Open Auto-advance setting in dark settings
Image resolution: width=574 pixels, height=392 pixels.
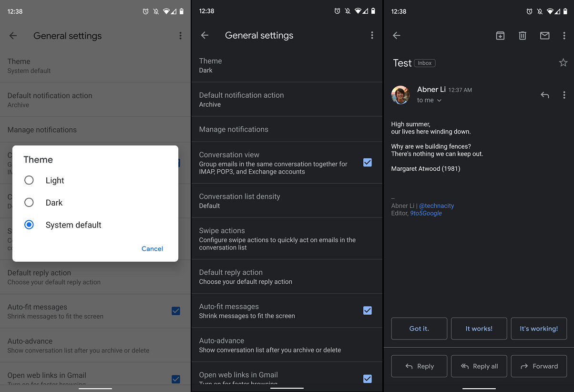pyautogui.click(x=287, y=345)
